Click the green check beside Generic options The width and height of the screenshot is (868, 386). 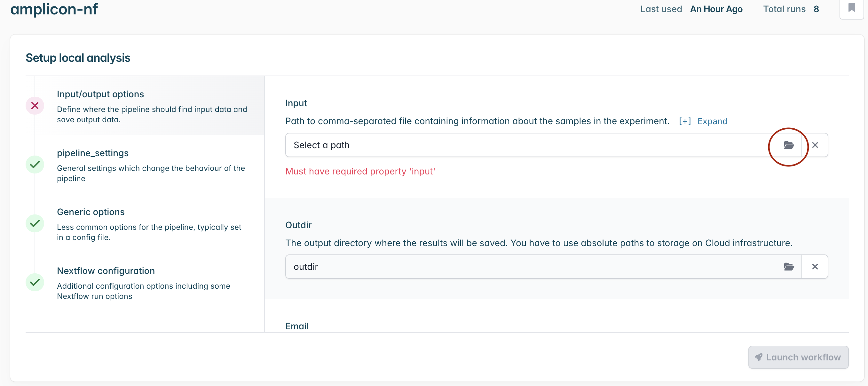tap(35, 223)
